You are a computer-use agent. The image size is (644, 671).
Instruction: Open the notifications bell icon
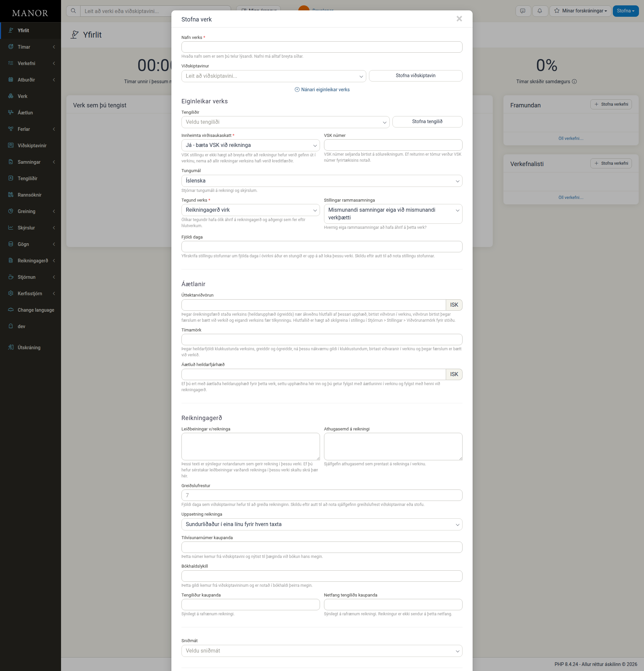(x=540, y=11)
